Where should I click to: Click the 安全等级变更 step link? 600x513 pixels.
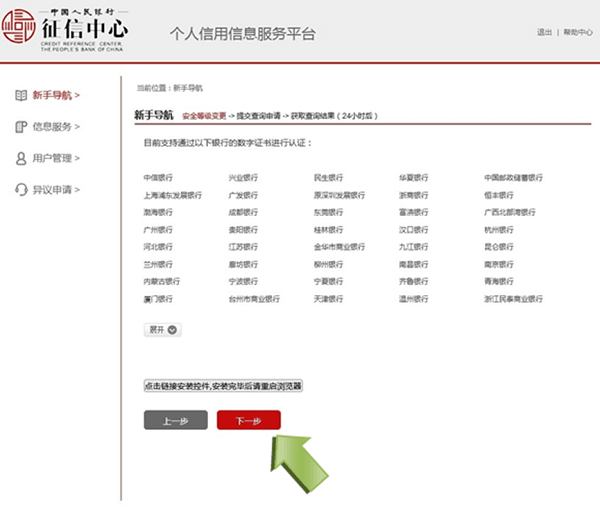(204, 116)
